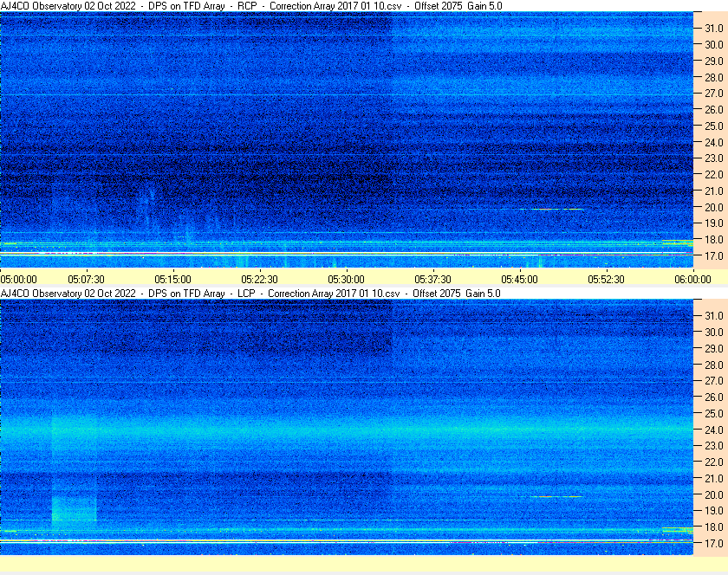The image size is (728, 575).
Task: Click the 18.0 frequency label on LCP chart
Action: 714,527
